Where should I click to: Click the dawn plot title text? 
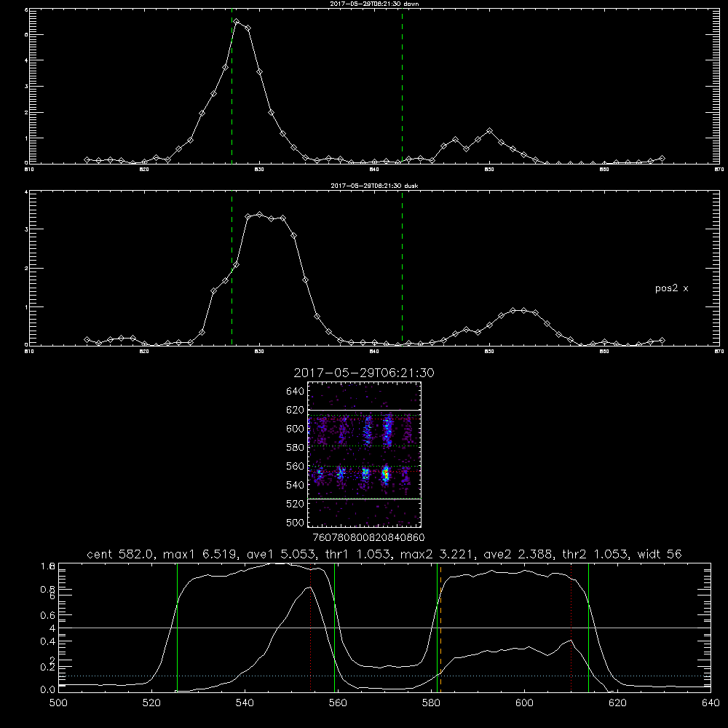tap(374, 4)
